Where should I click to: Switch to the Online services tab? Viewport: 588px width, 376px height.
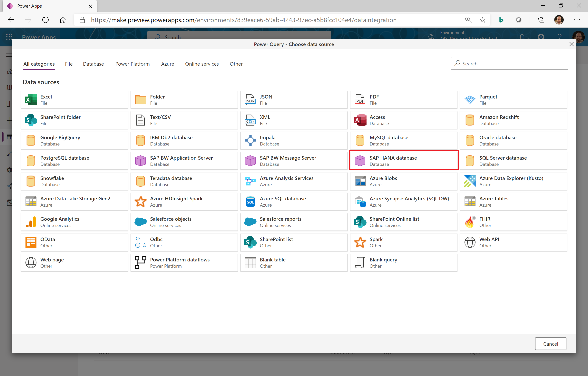(x=202, y=64)
